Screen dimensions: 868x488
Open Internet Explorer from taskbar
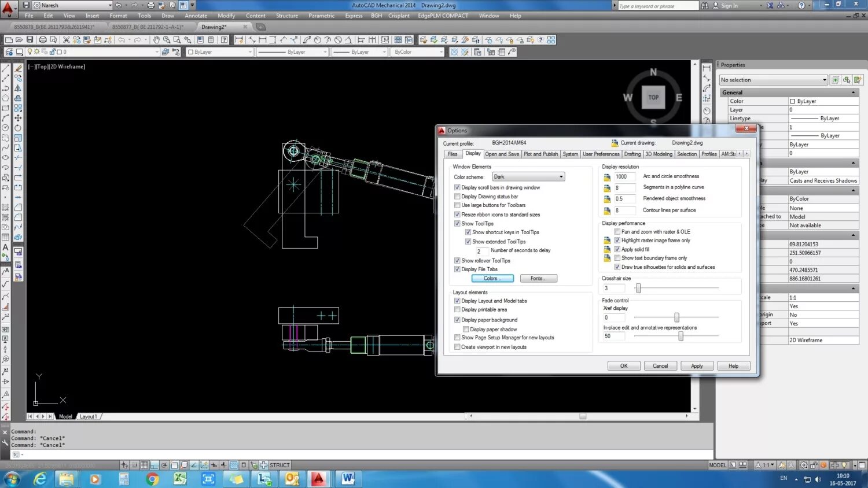(x=39, y=479)
